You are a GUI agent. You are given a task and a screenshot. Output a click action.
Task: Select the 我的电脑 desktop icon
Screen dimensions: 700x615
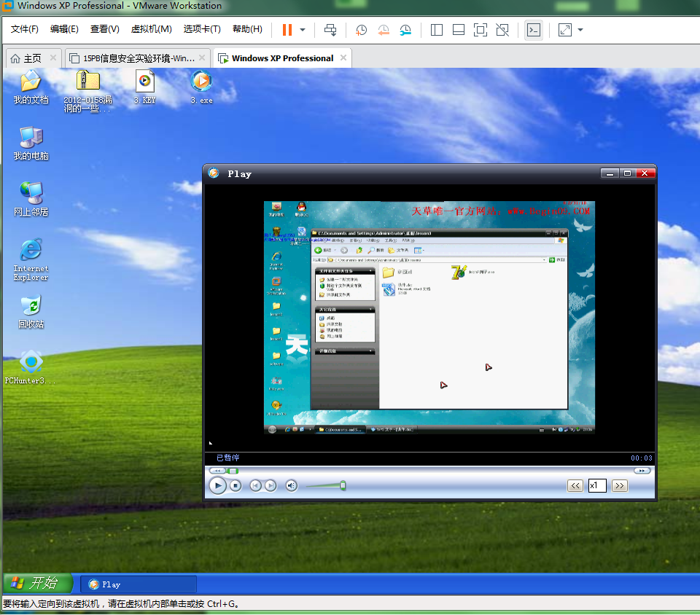31,143
